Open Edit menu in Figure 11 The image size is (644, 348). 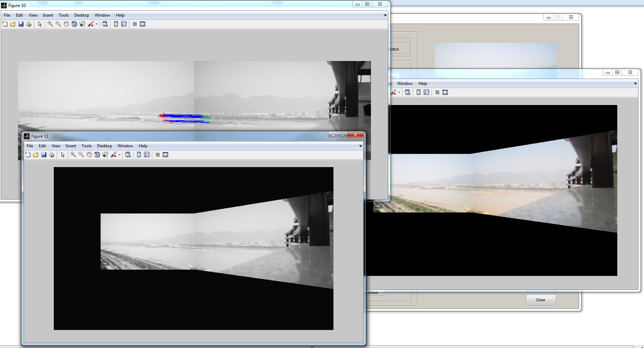pos(42,146)
